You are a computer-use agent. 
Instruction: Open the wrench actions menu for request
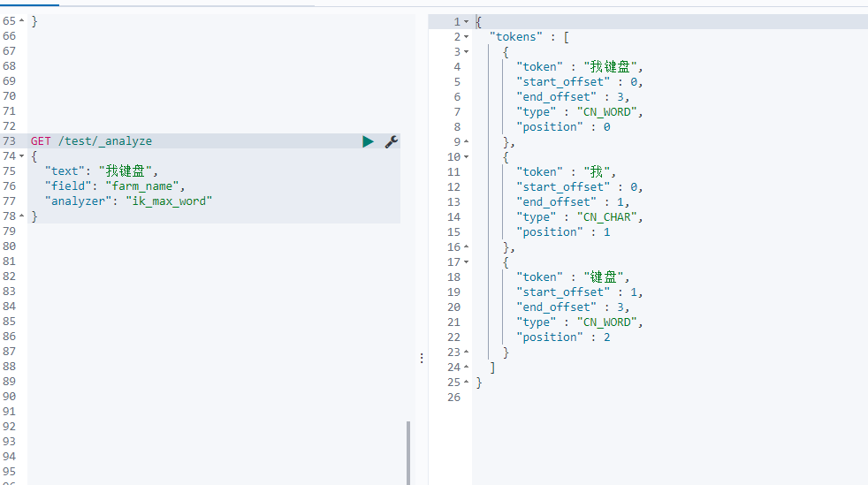[x=392, y=141]
